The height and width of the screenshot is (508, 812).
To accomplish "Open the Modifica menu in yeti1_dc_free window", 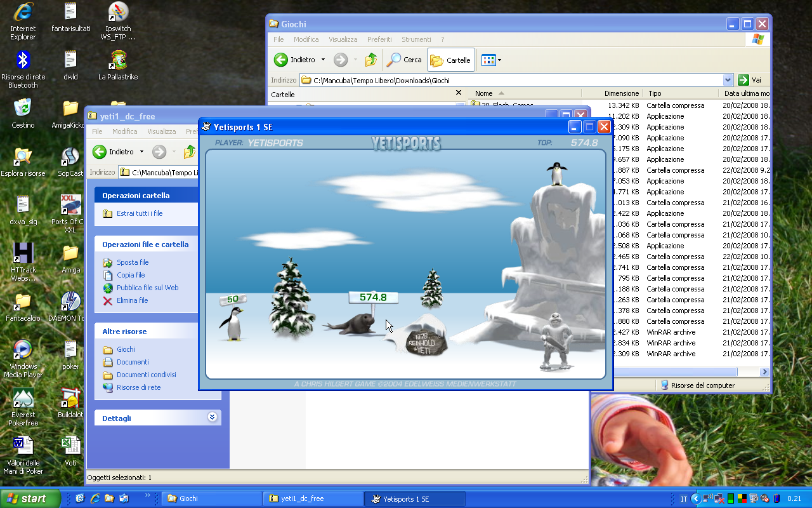I will point(125,131).
